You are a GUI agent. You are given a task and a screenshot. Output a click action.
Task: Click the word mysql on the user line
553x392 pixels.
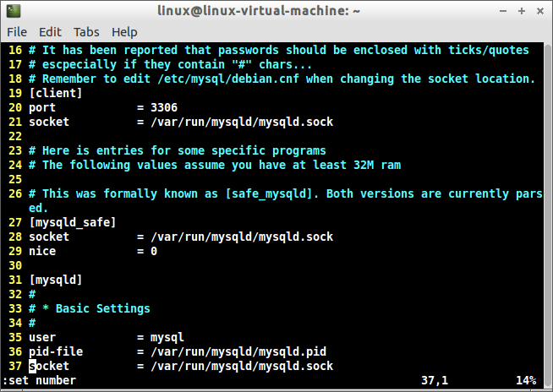tap(167, 337)
